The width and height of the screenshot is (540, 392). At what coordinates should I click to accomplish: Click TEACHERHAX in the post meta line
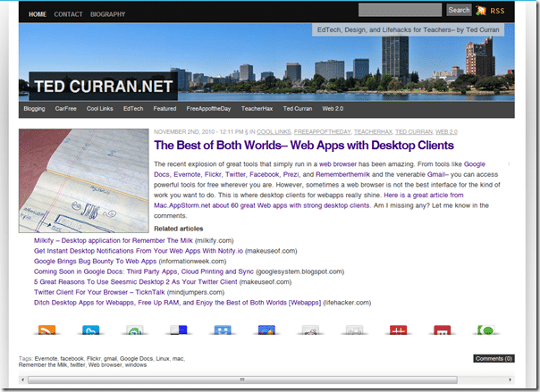373,131
